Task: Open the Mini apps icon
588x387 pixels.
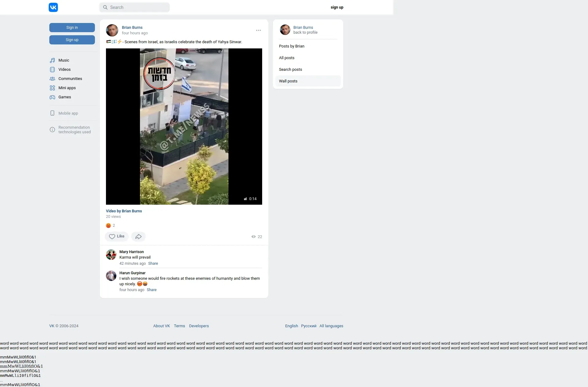Action: [52, 88]
